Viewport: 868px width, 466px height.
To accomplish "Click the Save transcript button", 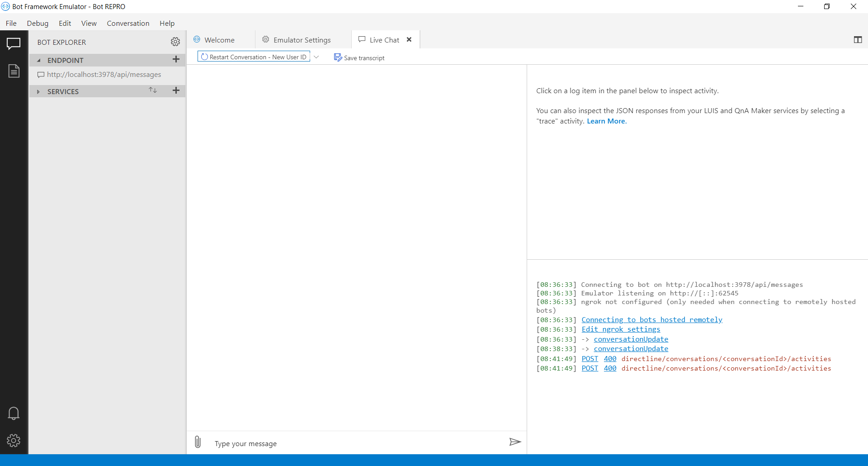I will (359, 57).
